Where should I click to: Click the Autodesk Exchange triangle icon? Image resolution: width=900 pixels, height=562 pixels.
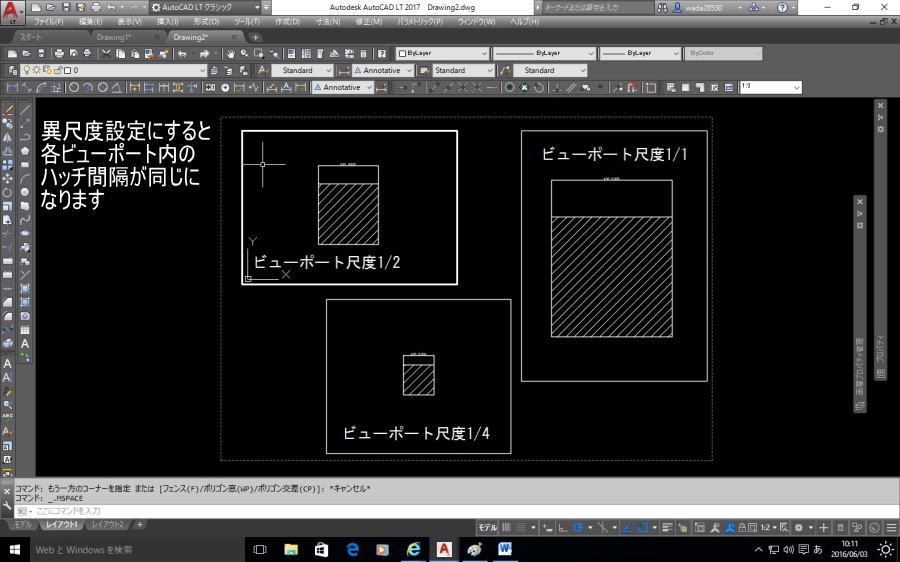754,7
